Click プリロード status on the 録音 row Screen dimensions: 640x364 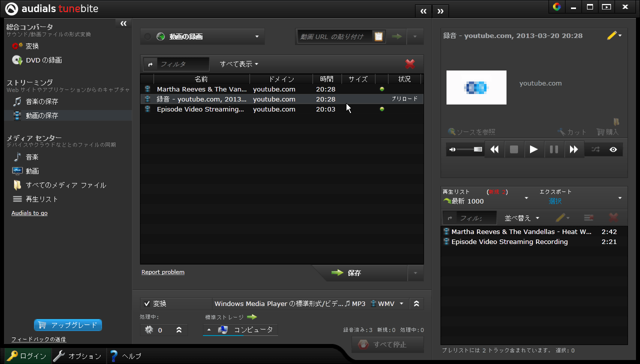pyautogui.click(x=404, y=99)
